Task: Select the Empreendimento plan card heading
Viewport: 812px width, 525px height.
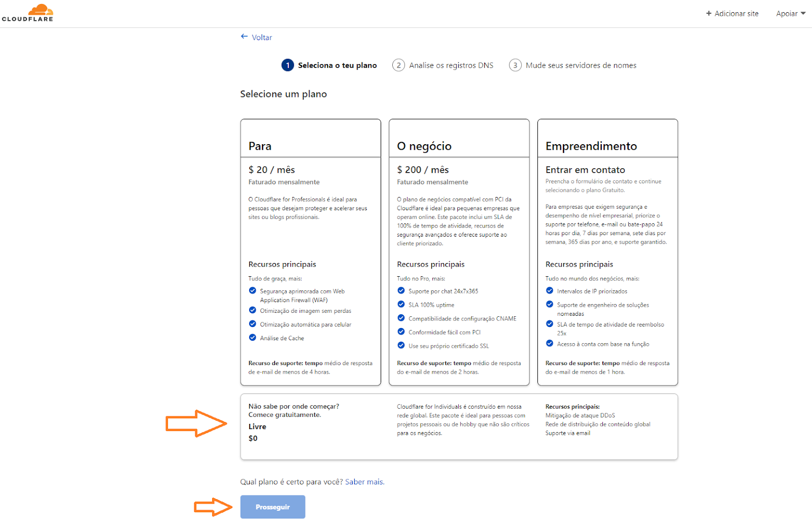Action: [x=591, y=146]
